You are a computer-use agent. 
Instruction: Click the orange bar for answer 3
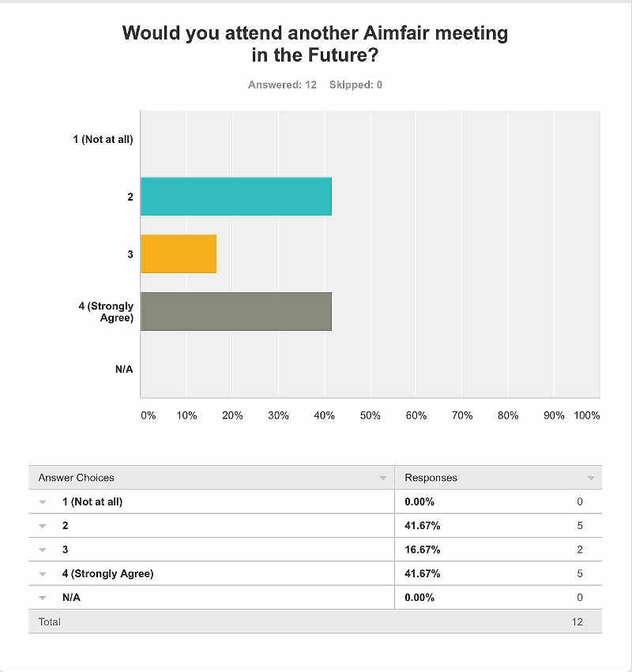point(179,253)
